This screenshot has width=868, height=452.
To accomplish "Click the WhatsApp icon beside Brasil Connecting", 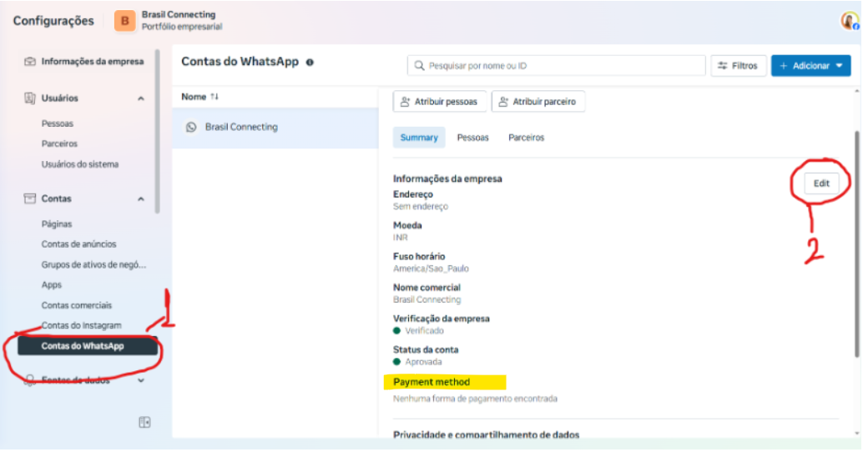I will pos(191,128).
